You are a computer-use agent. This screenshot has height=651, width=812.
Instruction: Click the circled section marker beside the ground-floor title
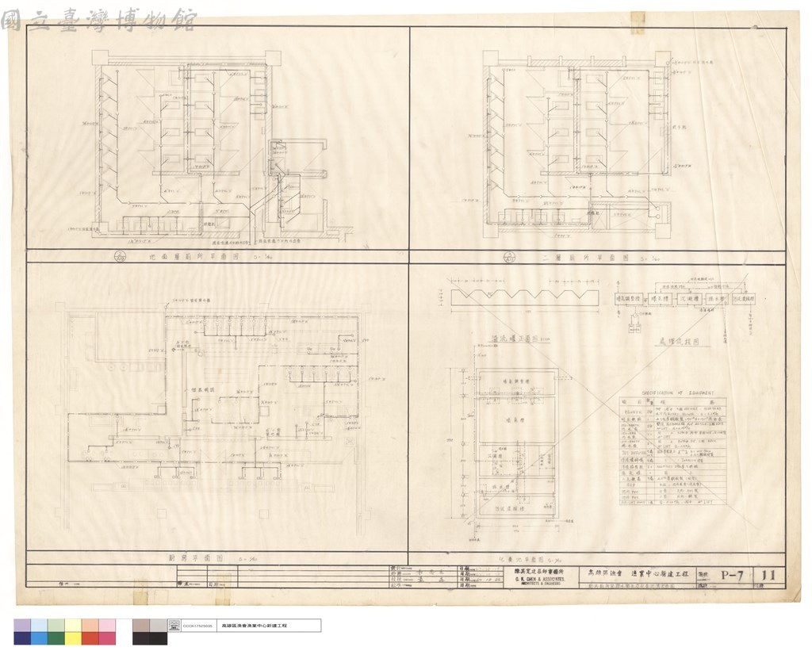[x=121, y=257]
